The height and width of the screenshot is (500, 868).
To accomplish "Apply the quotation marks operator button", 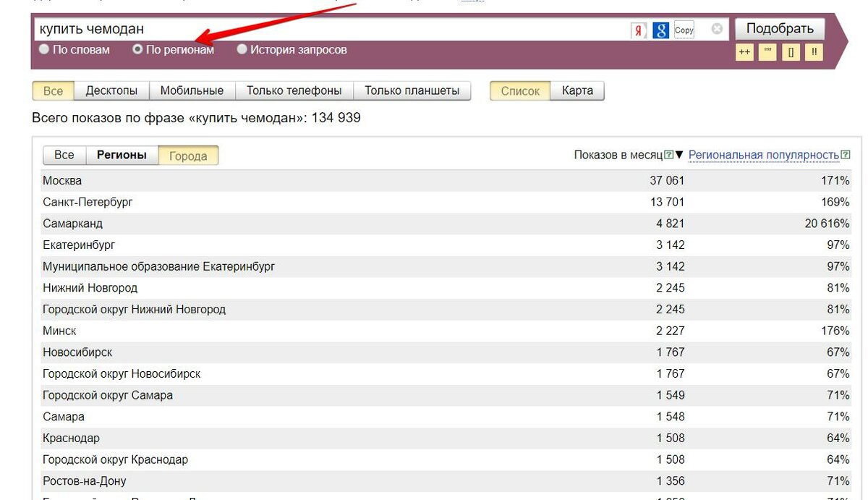I will 767,52.
